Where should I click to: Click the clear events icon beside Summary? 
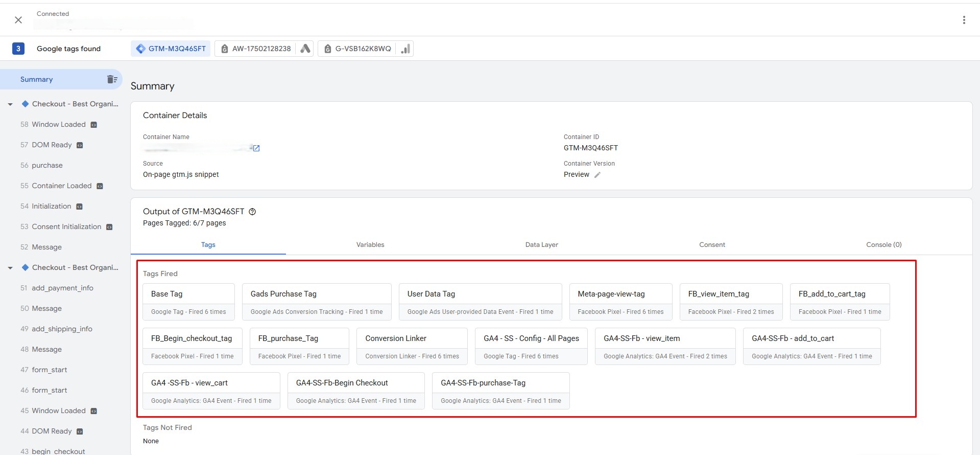(112, 79)
